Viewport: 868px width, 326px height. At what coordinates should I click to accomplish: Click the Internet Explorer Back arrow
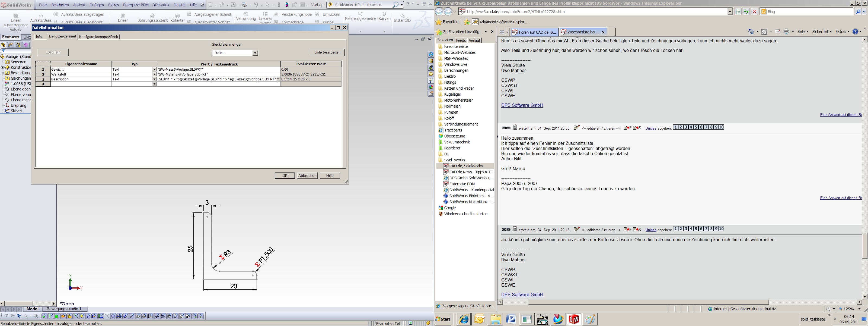coord(439,11)
